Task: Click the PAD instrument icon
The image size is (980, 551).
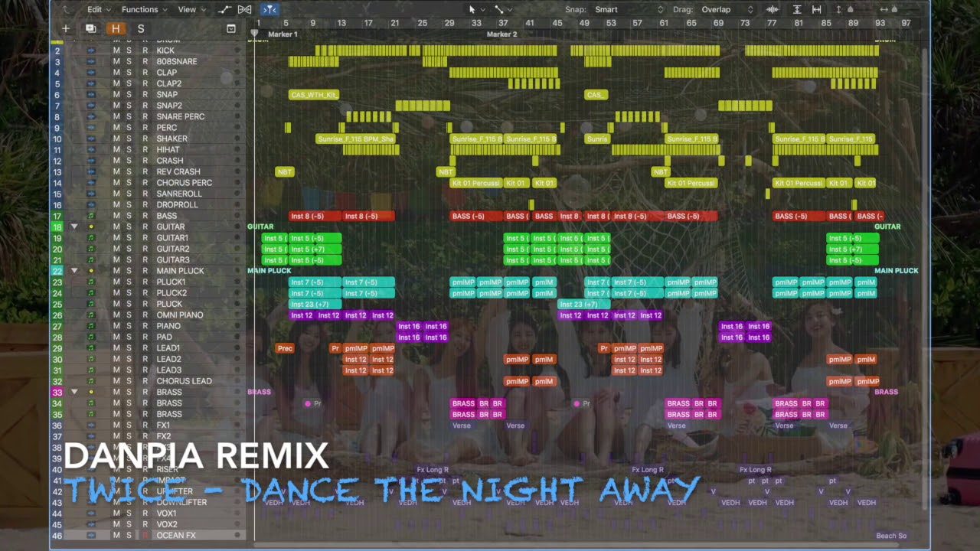Action: click(91, 337)
